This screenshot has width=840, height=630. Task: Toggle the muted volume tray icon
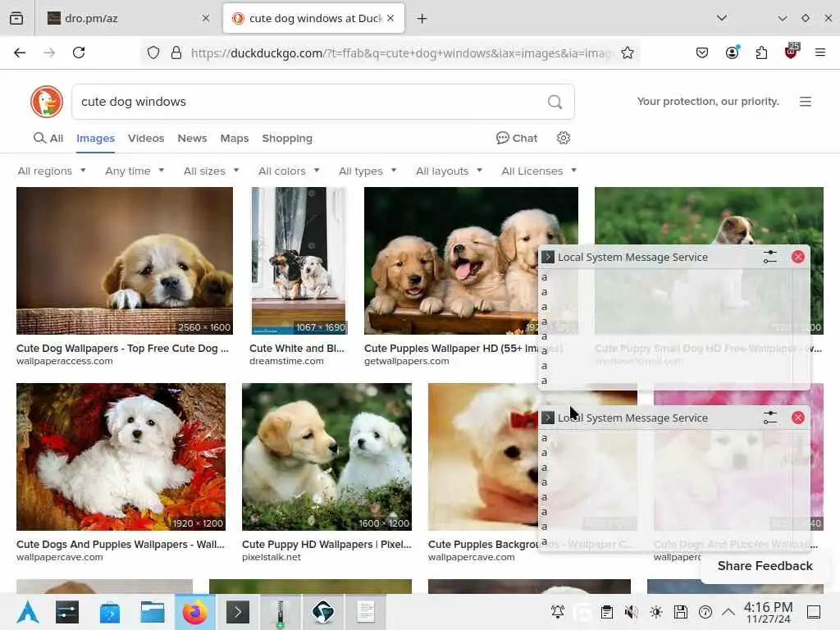point(632,612)
